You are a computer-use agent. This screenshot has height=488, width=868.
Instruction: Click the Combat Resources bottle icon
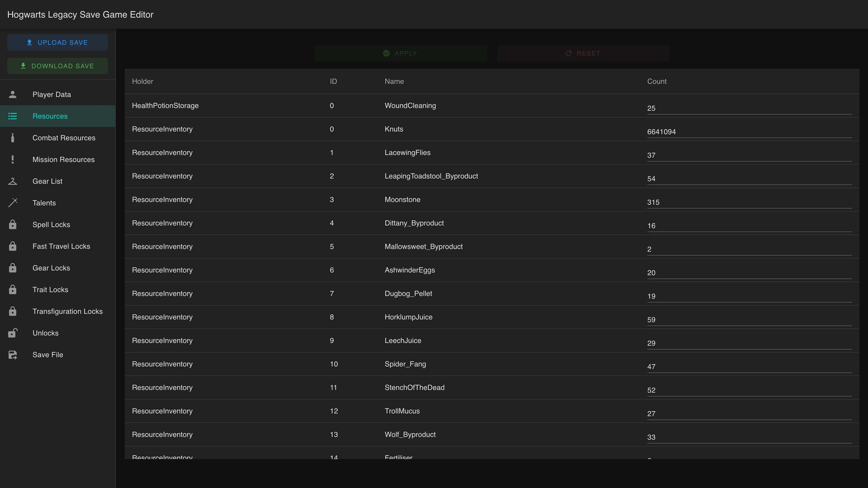12,138
